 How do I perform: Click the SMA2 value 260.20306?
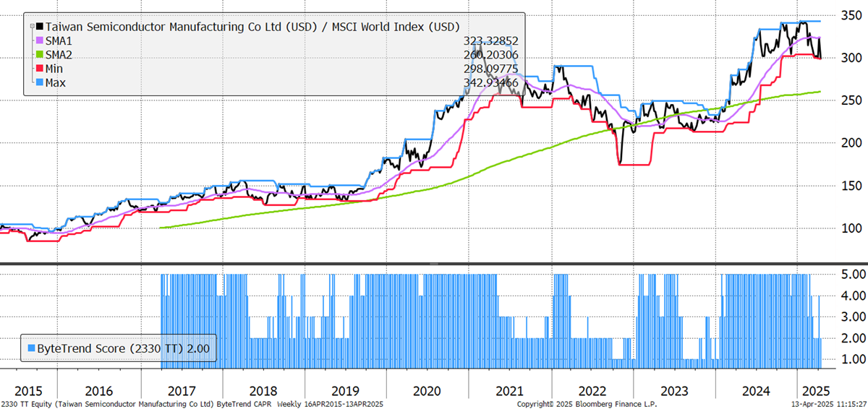pos(491,55)
